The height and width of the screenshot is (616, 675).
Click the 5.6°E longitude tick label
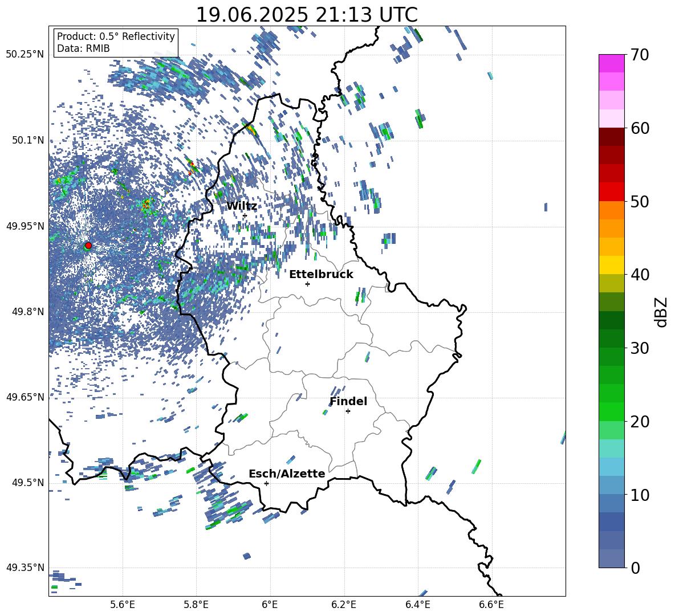[123, 605]
